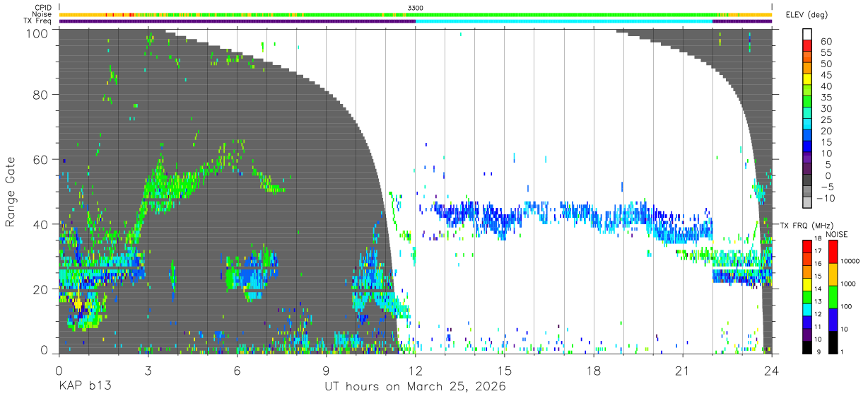868x401 pixels.
Task: Select the '25' label on the ELEV scale
Action: tap(826, 120)
